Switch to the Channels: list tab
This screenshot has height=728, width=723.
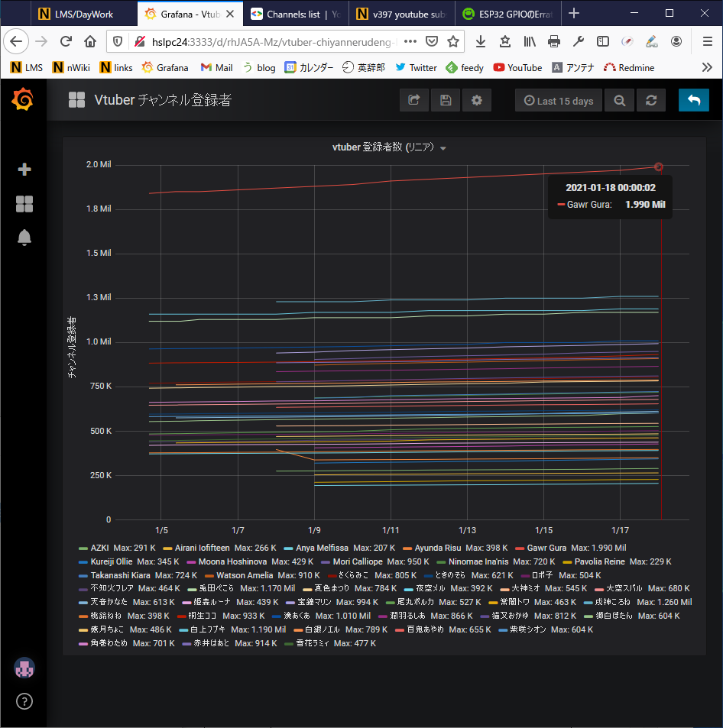click(296, 15)
